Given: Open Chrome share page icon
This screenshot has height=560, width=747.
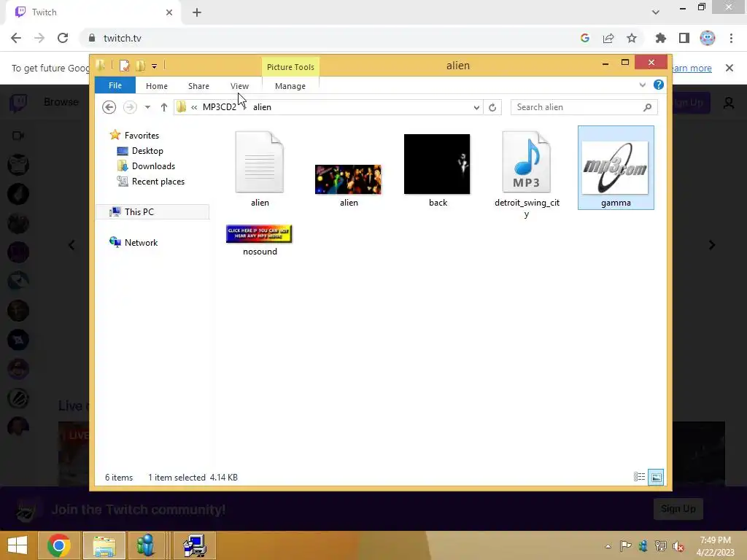Looking at the screenshot, I should (x=608, y=38).
